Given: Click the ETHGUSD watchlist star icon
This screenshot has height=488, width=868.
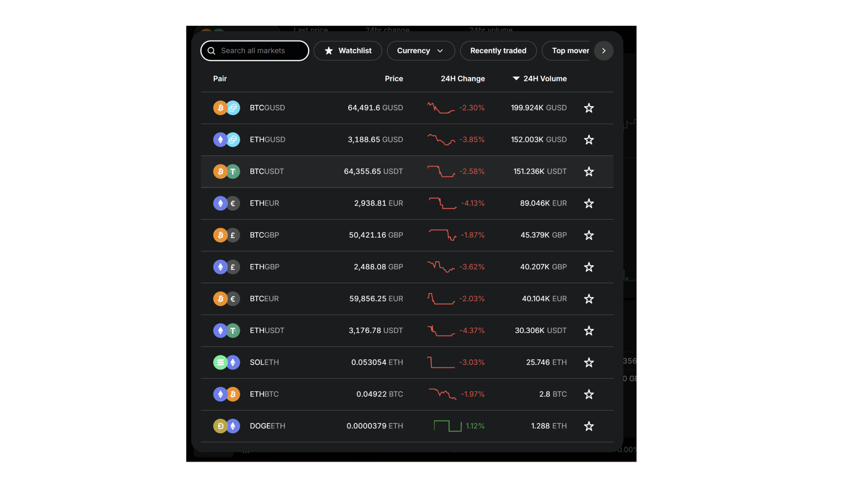Looking at the screenshot, I should [x=589, y=140].
